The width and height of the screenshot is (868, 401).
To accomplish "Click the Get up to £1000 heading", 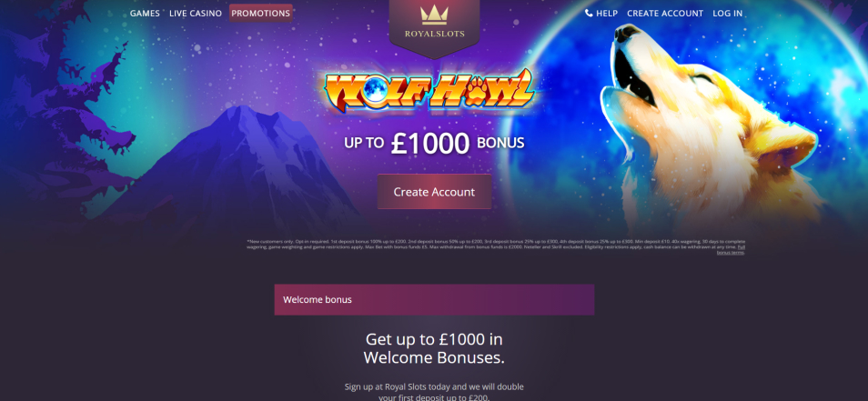I will point(434,348).
